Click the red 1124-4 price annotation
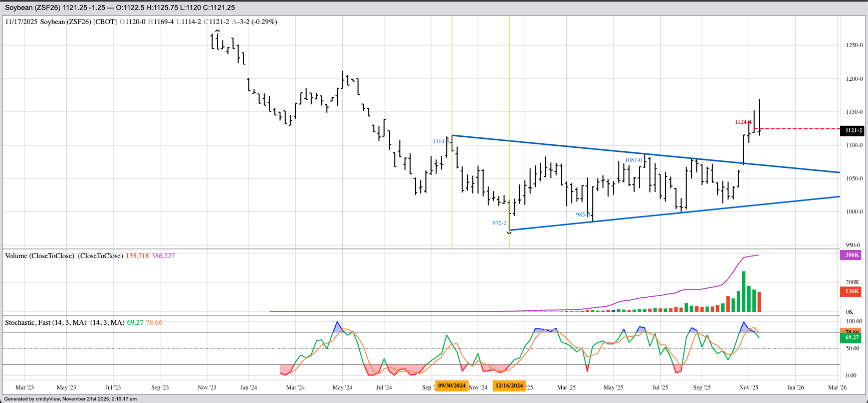The image size is (868, 403). coord(743,122)
